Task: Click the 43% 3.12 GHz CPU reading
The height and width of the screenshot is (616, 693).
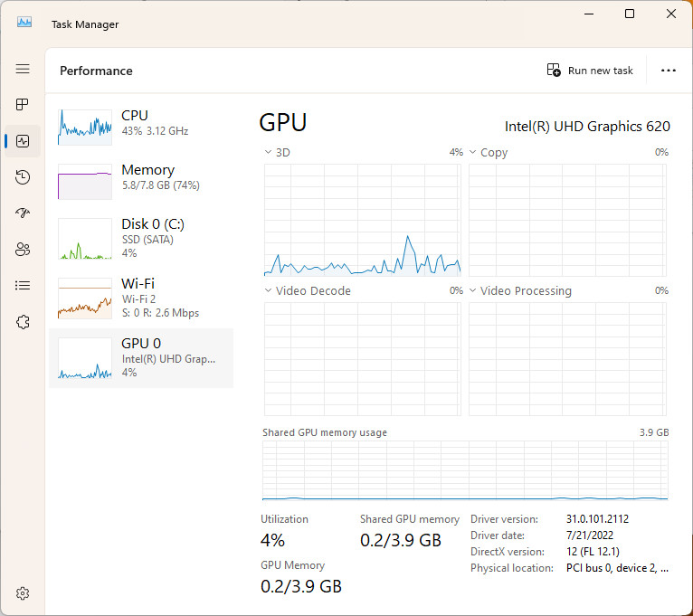Action: click(x=155, y=131)
